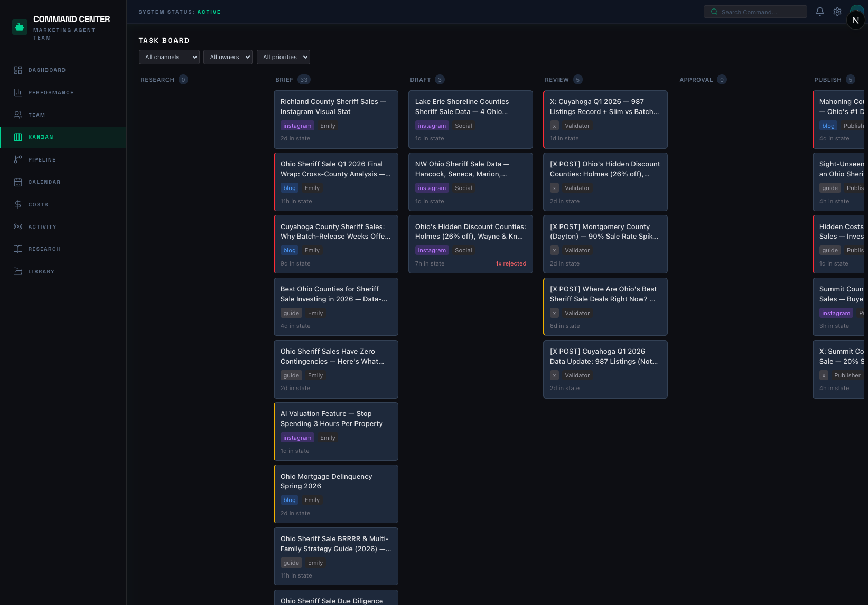The height and width of the screenshot is (605, 868).
Task: Click the Dashboard grid icon in sidebar
Action: [18, 70]
